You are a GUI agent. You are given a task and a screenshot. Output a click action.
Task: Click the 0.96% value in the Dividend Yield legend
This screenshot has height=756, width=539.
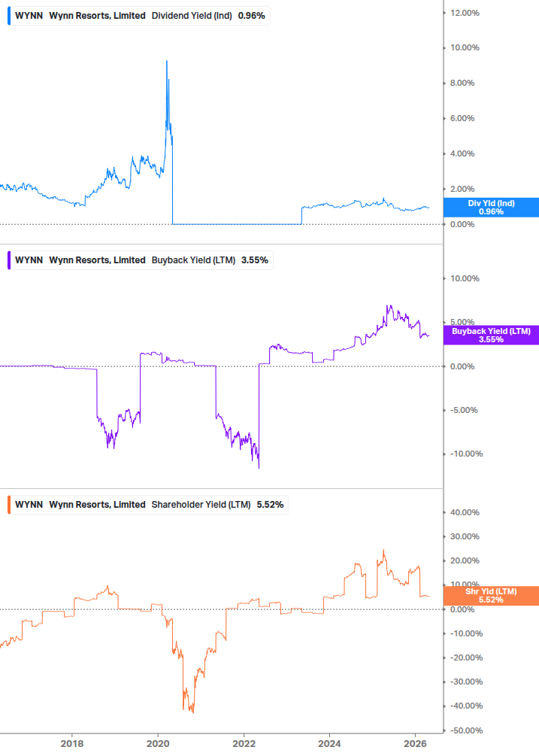click(x=251, y=16)
